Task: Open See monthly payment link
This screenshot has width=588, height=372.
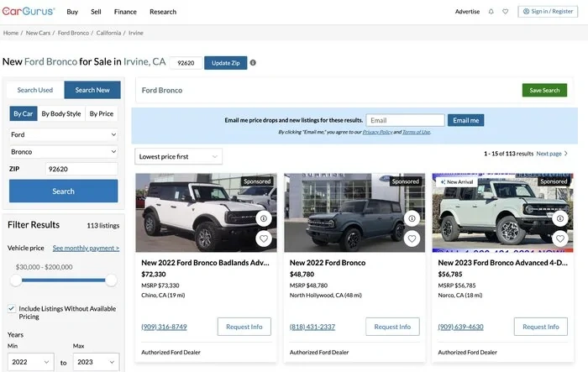Action: click(86, 248)
